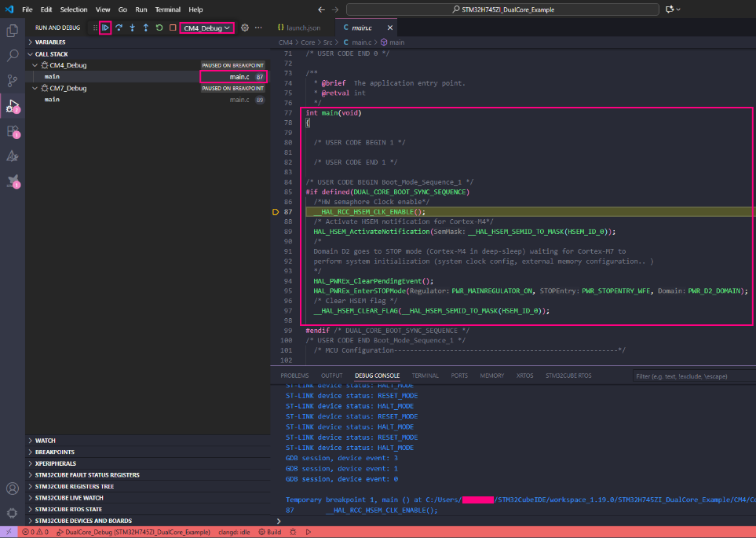Expand the Breakpoints section

[x=54, y=452]
